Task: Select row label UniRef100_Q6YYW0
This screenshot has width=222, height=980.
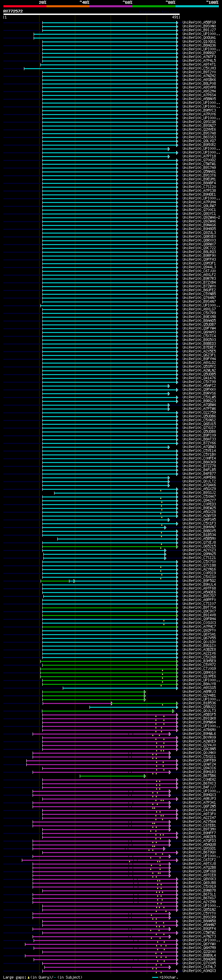Action: (199, 944)
